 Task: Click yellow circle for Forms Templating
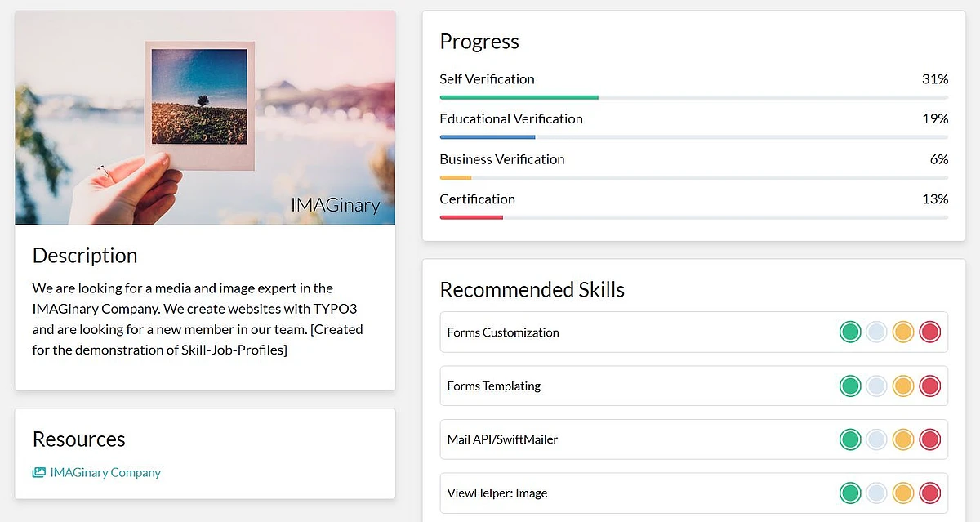(x=902, y=386)
